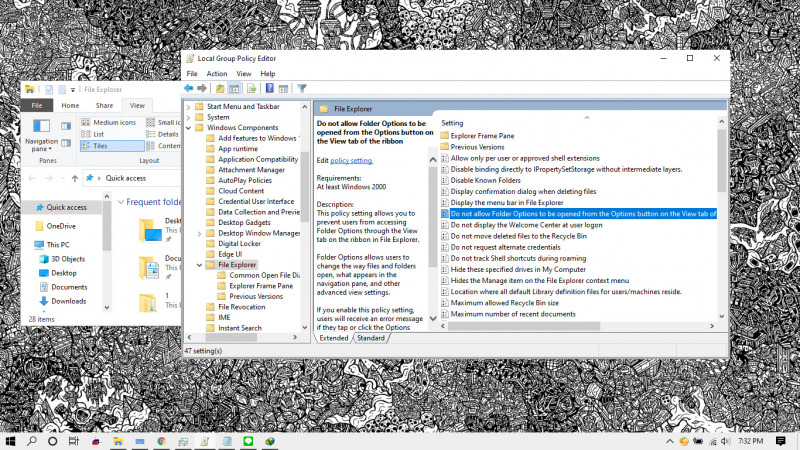
Task: Open Cortana circle icon on taskbar
Action: [53, 441]
